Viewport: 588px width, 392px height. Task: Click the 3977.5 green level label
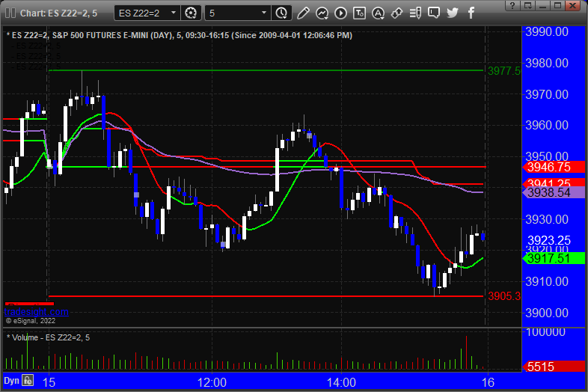tap(504, 70)
